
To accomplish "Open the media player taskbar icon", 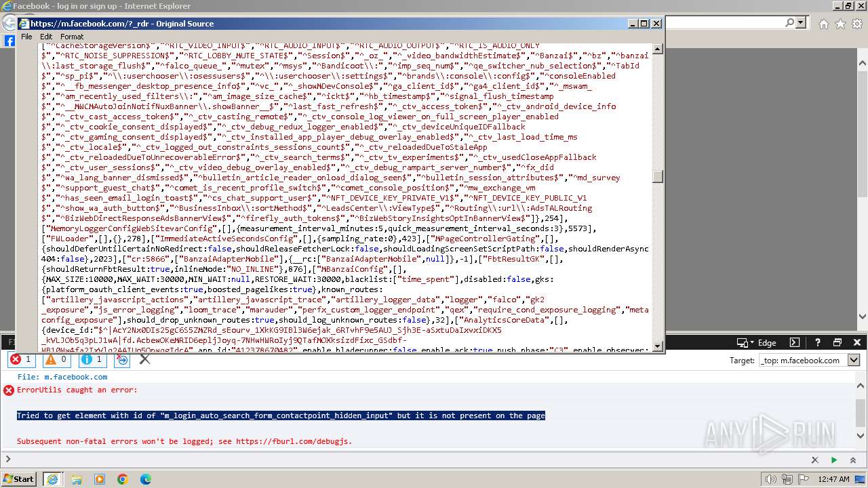I will [x=100, y=479].
